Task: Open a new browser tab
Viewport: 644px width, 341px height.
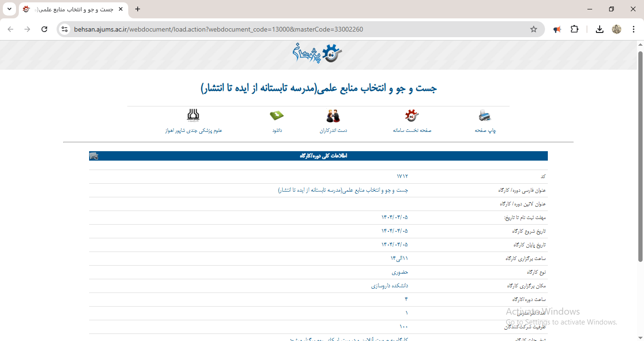Action: [x=138, y=9]
